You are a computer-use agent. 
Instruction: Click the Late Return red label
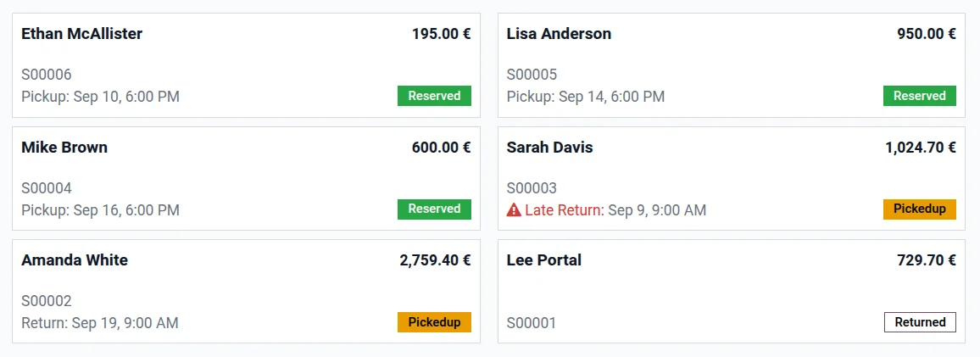pos(565,210)
